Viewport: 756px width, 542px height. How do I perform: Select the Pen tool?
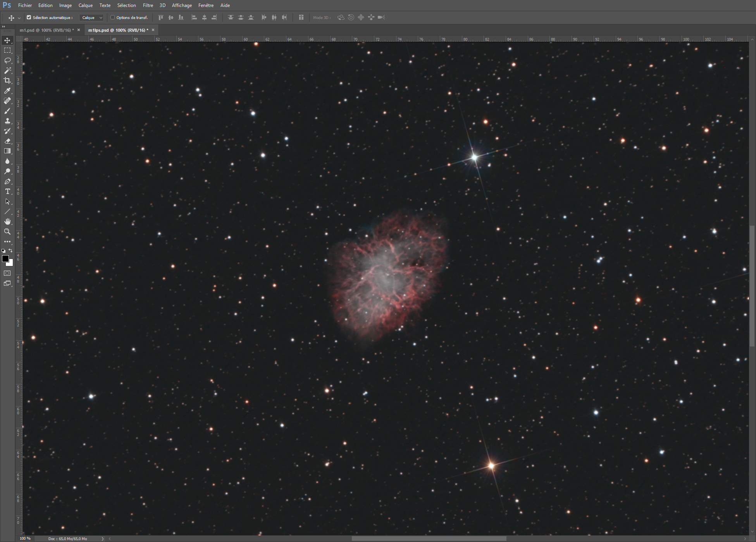[x=7, y=182]
